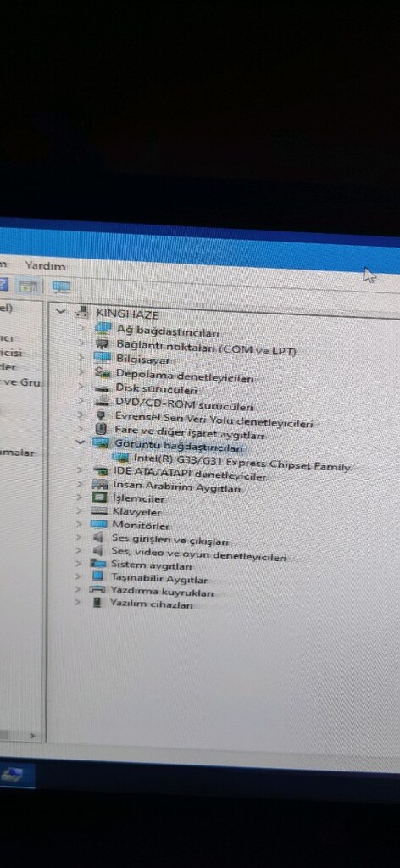This screenshot has height=868, width=400.
Task: Select Intel(R) G33/G31 Express Chipset Family device
Action: click(242, 463)
